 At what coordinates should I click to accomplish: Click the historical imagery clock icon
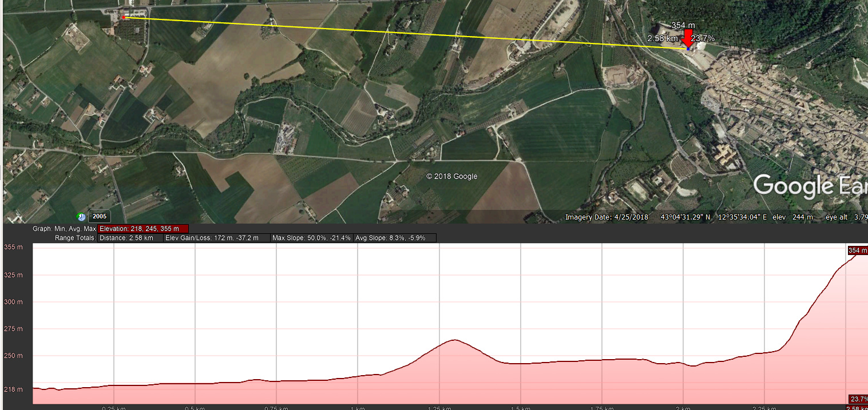click(81, 217)
